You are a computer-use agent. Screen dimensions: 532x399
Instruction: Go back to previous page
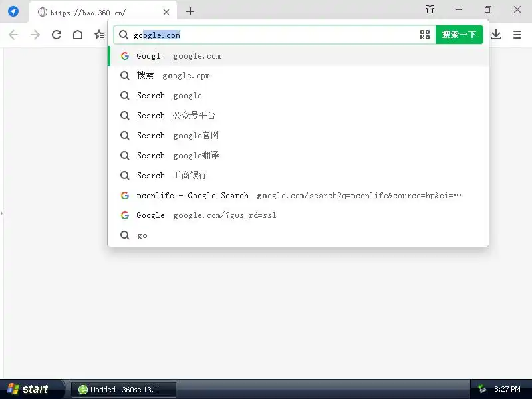13,35
